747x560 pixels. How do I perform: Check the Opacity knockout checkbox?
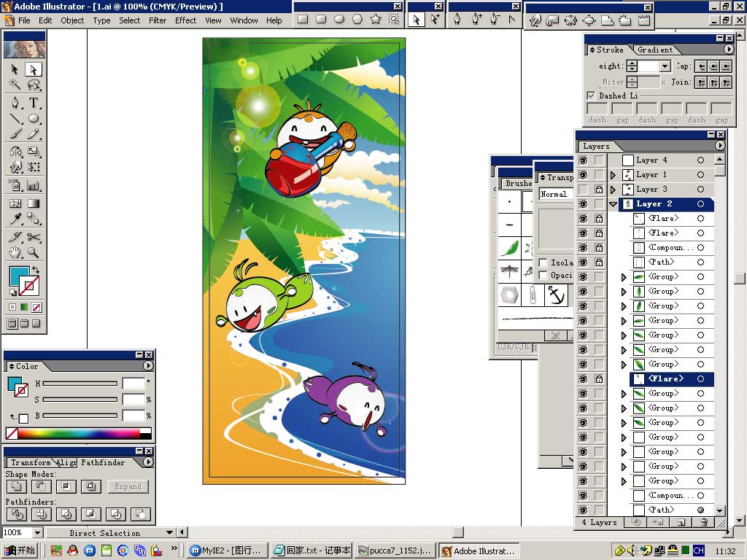click(x=543, y=275)
